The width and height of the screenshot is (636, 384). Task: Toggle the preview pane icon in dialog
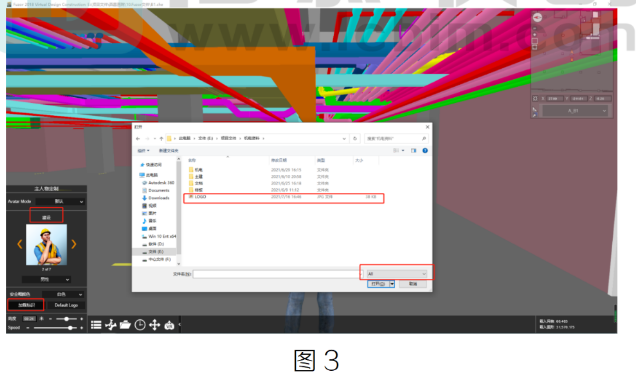413,150
